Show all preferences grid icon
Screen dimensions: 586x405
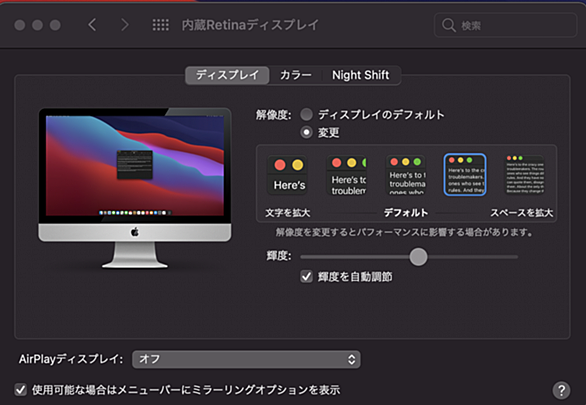160,25
